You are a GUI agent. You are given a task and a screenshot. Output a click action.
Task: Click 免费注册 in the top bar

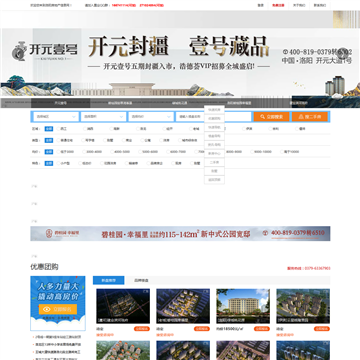pos(278,5)
